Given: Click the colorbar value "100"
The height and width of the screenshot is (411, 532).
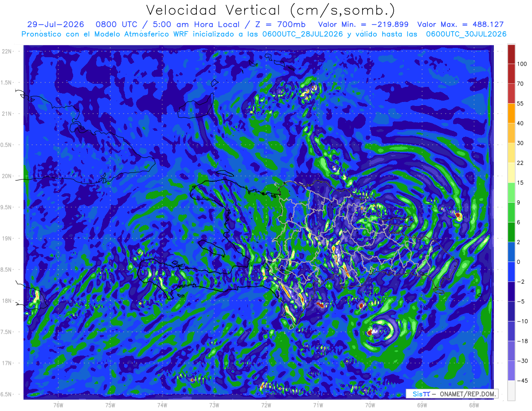Looking at the screenshot, I should click(521, 64).
